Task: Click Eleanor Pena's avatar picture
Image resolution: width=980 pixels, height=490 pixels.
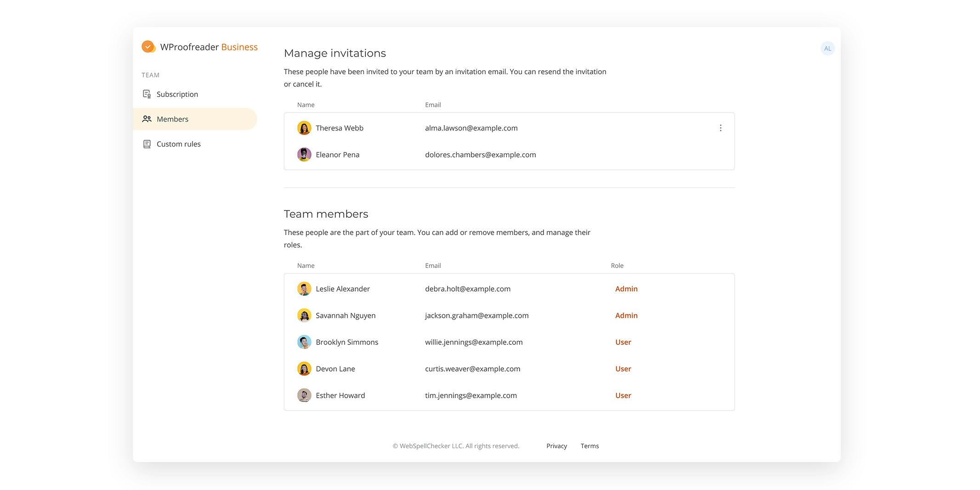Action: 304,155
